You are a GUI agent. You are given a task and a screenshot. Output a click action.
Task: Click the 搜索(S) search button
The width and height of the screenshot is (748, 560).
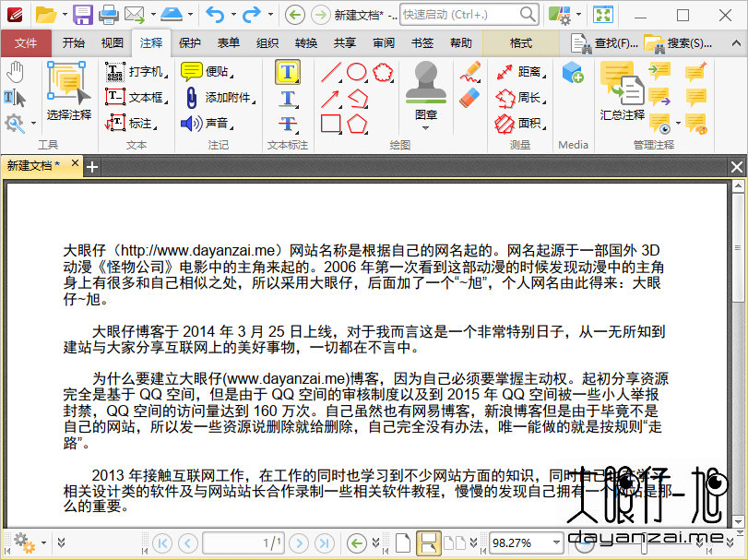678,43
